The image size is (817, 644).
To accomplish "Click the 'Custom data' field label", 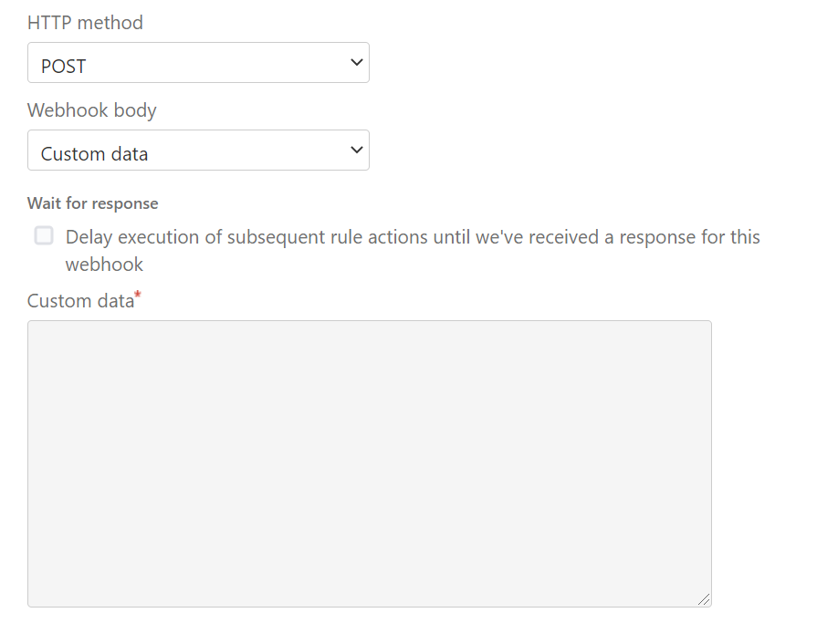I will pos(80,301).
